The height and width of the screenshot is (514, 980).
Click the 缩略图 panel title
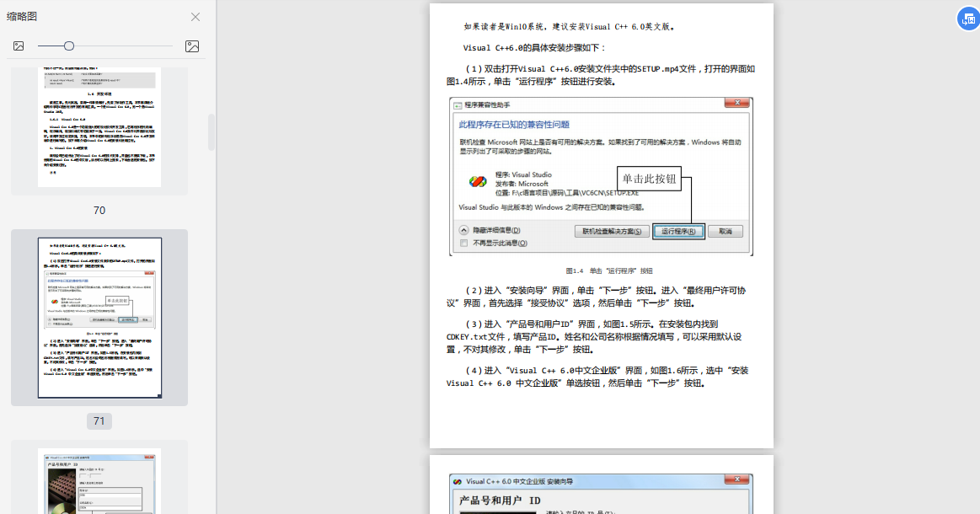click(22, 17)
